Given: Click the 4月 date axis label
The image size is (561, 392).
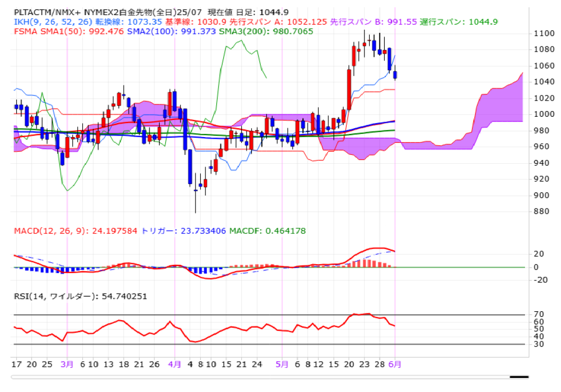Looking at the screenshot, I should tap(175, 364).
